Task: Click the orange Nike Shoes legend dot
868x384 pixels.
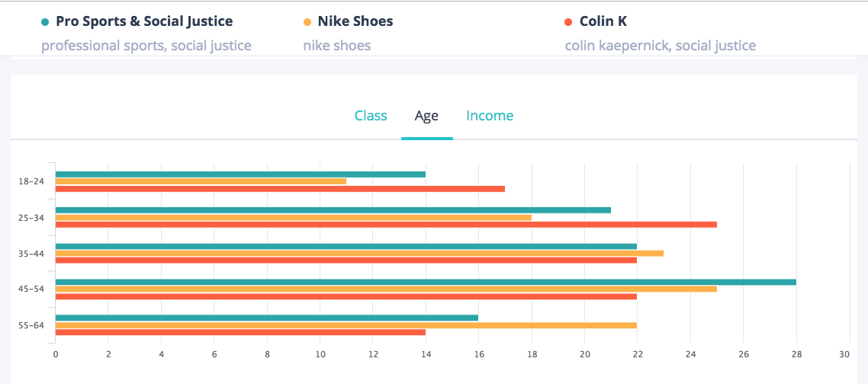Action: point(307,22)
